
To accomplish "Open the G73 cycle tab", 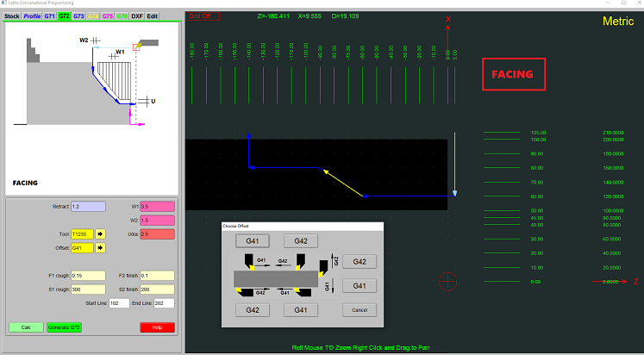I will tap(78, 16).
